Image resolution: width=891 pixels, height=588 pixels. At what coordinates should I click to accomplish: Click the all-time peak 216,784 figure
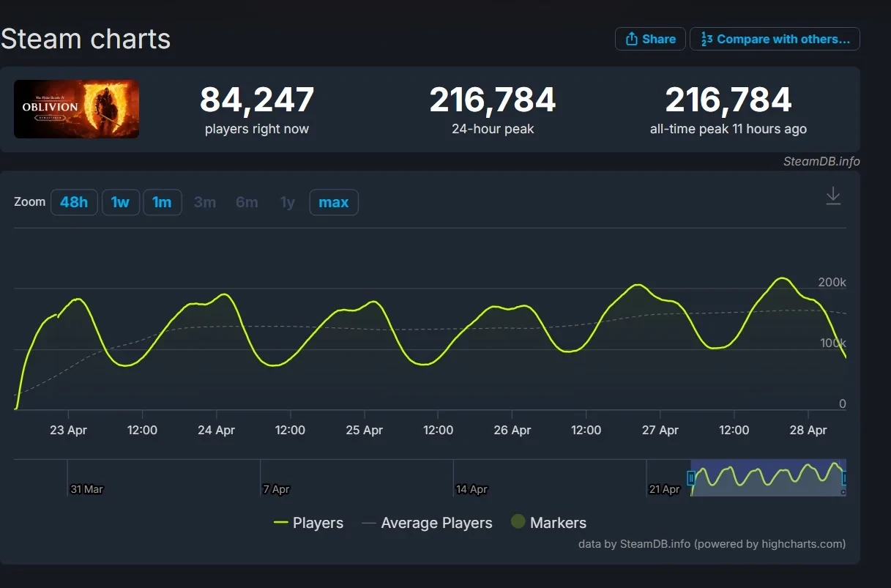point(728,100)
